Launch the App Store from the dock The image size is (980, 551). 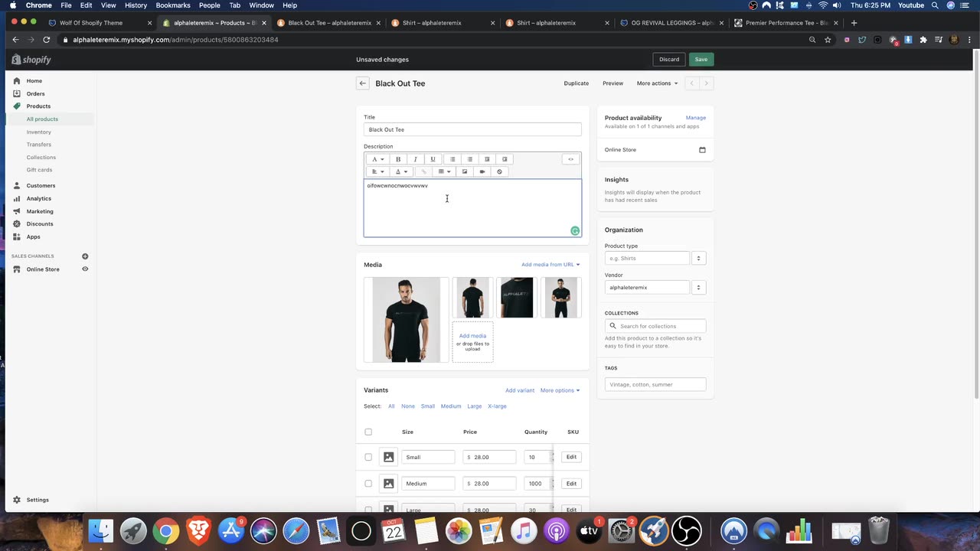pos(231,530)
